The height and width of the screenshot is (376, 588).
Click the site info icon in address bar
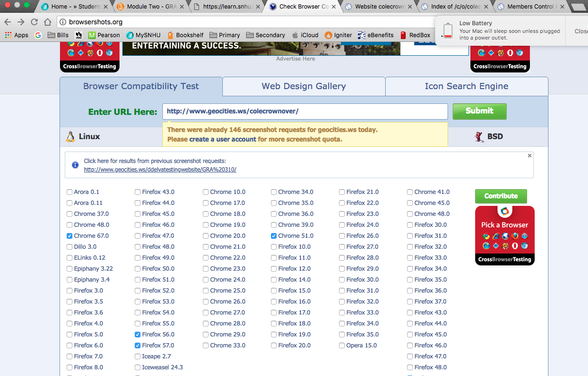click(x=63, y=22)
